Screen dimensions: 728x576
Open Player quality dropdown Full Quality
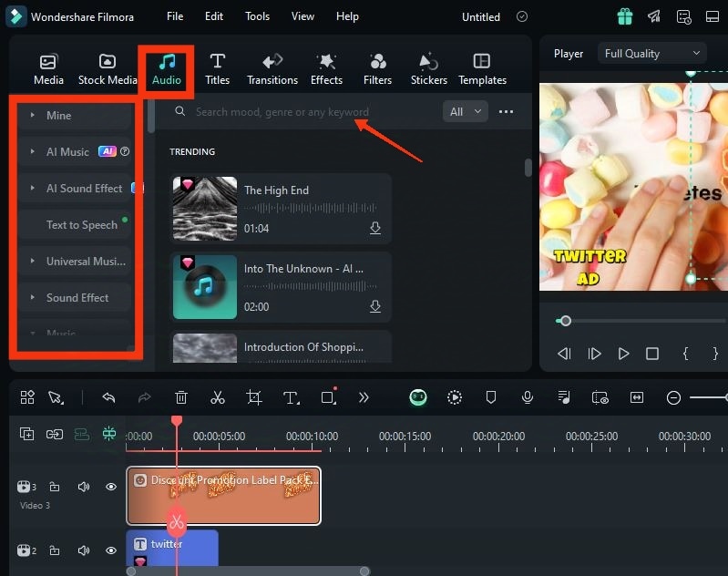pos(651,54)
